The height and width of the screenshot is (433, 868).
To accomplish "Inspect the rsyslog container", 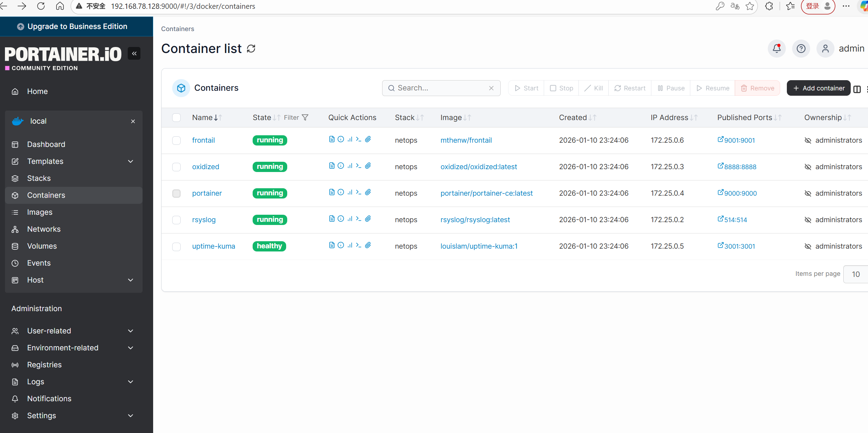I will click(341, 219).
